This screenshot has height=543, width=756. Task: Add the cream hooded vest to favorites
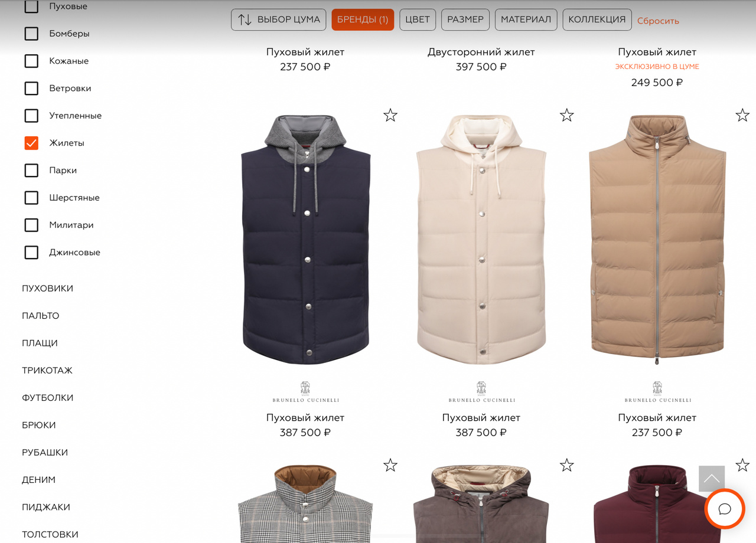pyautogui.click(x=566, y=115)
